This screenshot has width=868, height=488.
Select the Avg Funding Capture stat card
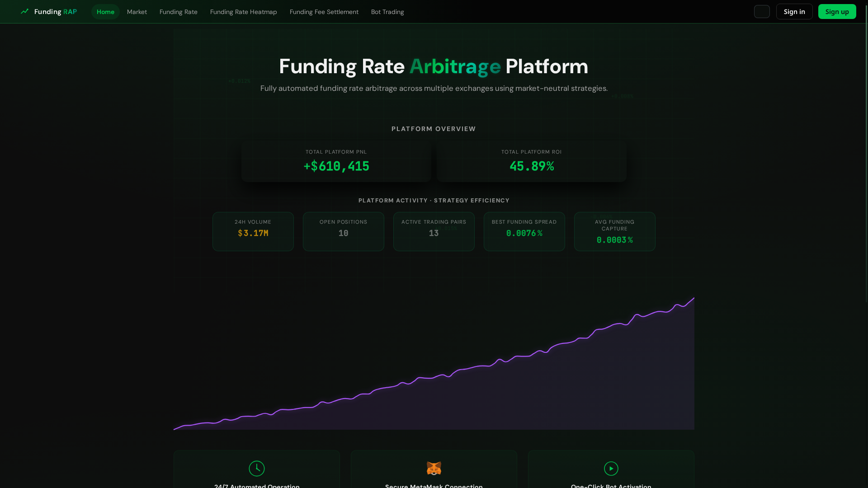click(x=614, y=231)
